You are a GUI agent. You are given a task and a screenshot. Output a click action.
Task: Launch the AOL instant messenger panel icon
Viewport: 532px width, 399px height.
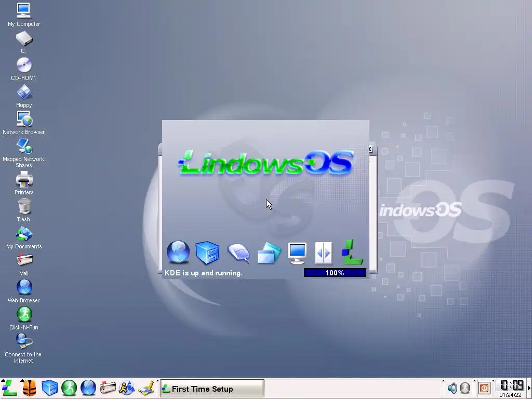127,388
